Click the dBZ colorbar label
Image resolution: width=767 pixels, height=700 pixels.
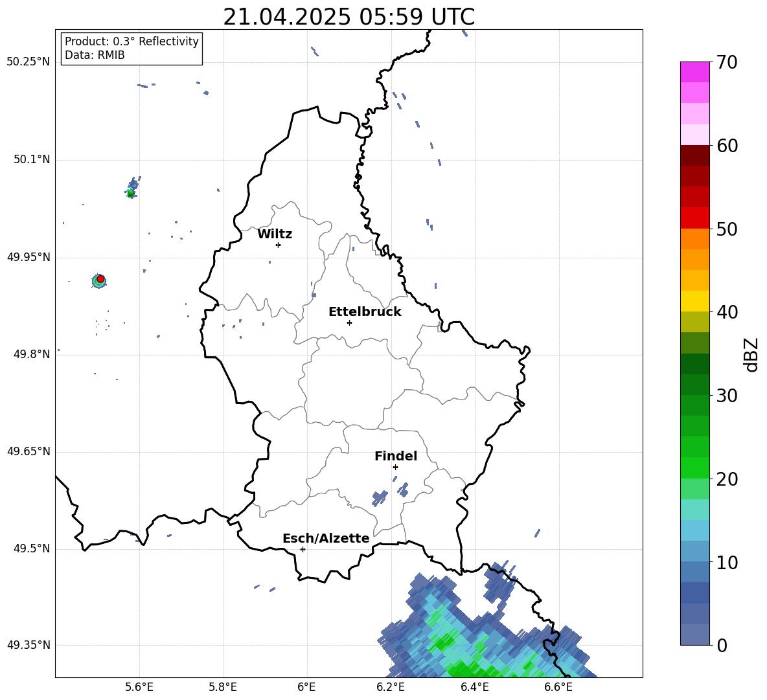[752, 354]
